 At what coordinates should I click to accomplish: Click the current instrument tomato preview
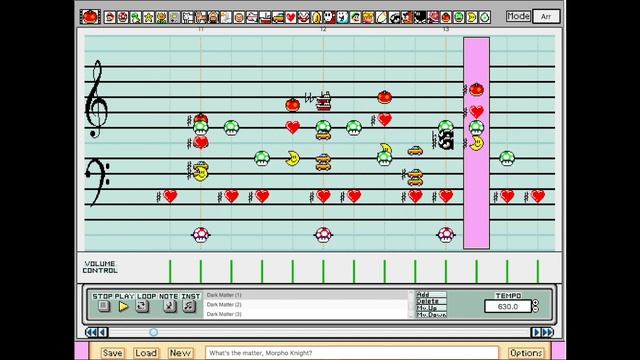click(90, 17)
